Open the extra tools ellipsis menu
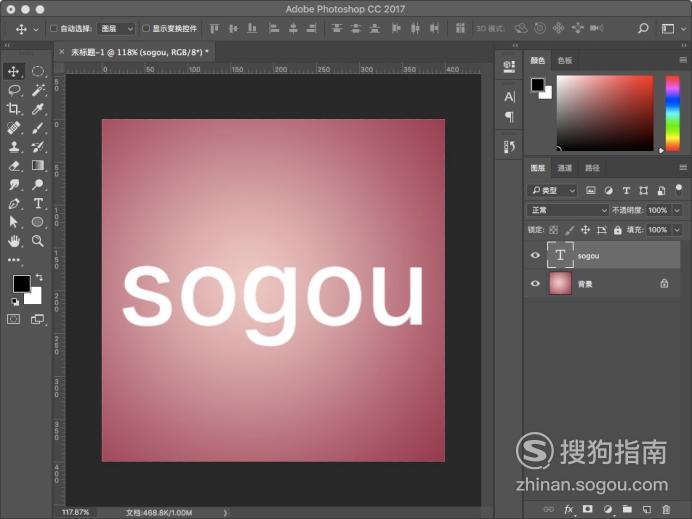 click(x=14, y=260)
